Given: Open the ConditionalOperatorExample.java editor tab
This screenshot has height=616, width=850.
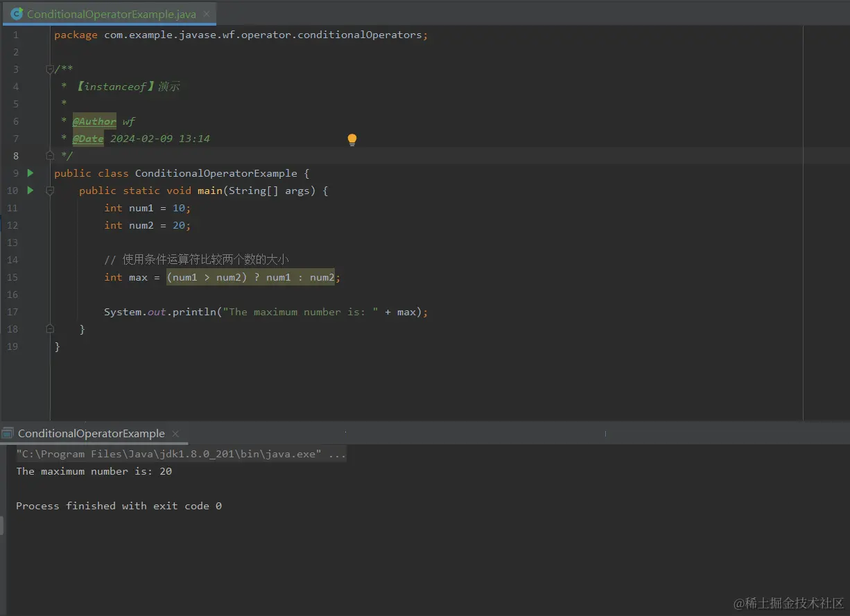Looking at the screenshot, I should coord(109,14).
